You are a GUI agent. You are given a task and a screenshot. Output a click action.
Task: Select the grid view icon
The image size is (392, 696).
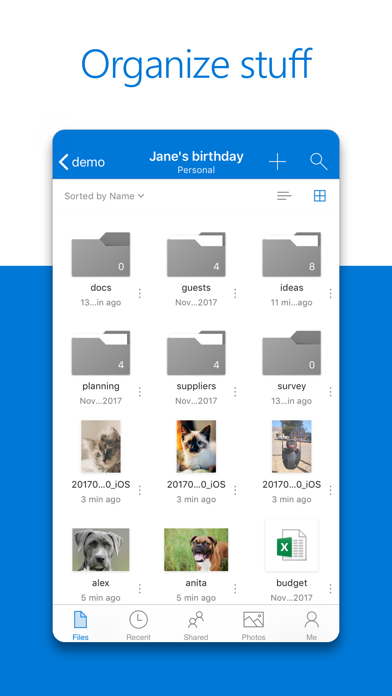(x=320, y=196)
